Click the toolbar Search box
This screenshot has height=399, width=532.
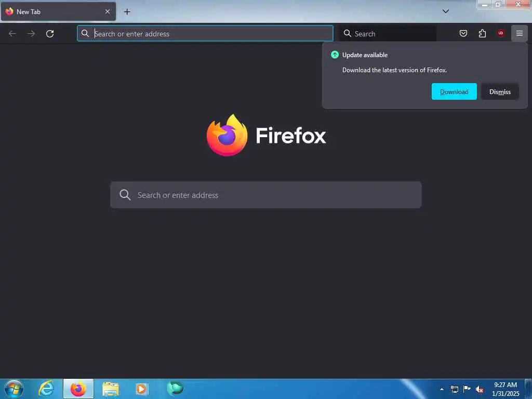388,33
